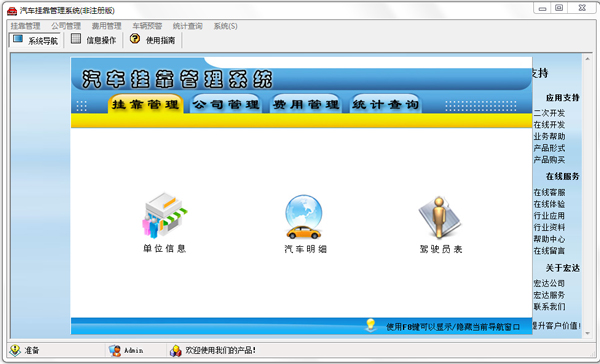Open the 宏达服务 link
600x364 pixels.
click(549, 295)
